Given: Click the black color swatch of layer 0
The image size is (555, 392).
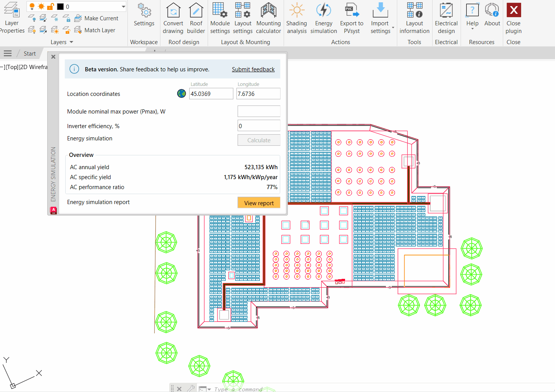Looking at the screenshot, I should tap(60, 7).
